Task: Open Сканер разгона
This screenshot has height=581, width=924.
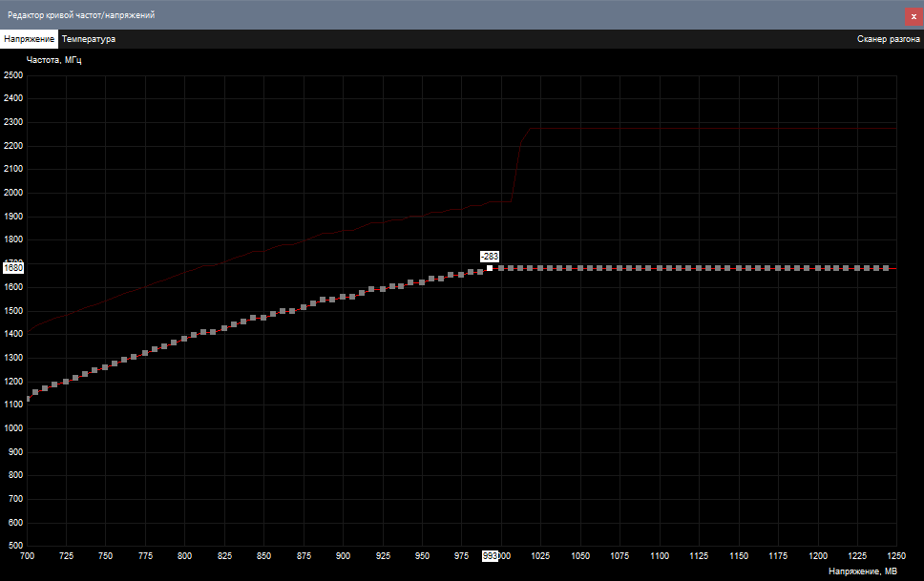Action: 888,39
